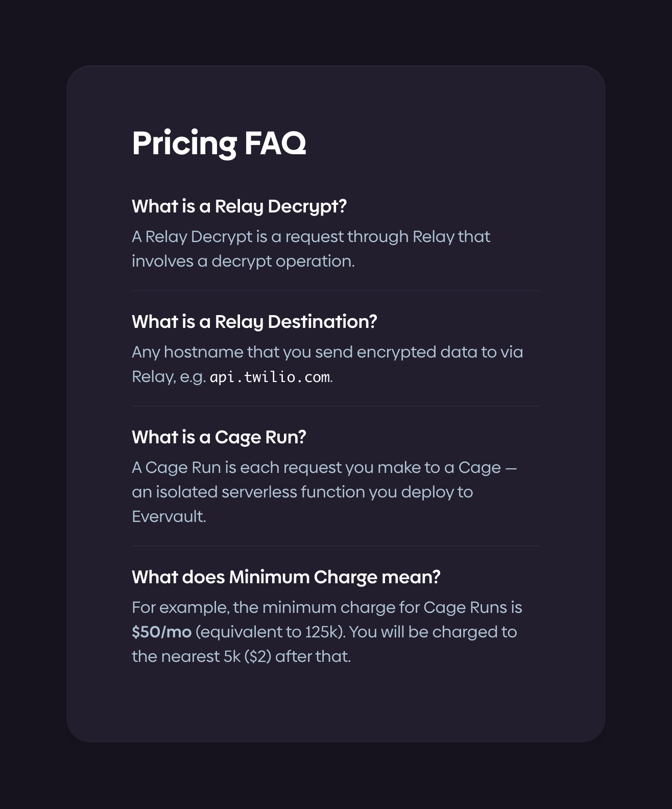The image size is (672, 809).
Task: Select the "What is a Relay Decrypt?" question
Action: pyautogui.click(x=239, y=206)
